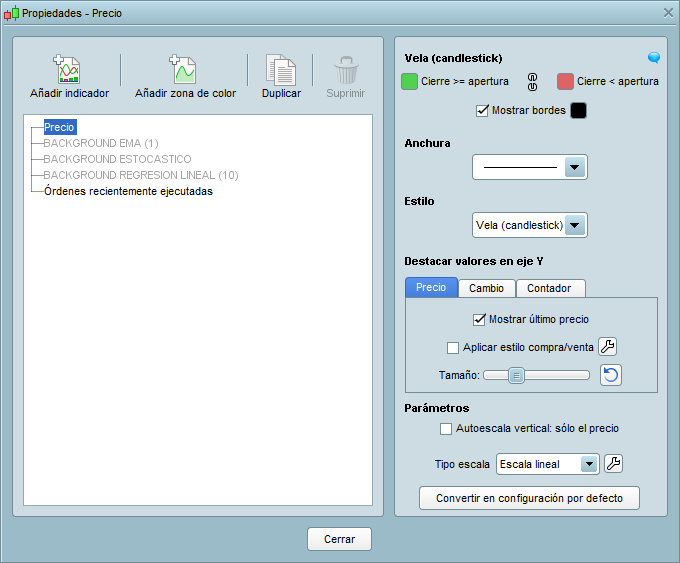
Task: Switch to the Cambio tab
Action: pos(487,288)
